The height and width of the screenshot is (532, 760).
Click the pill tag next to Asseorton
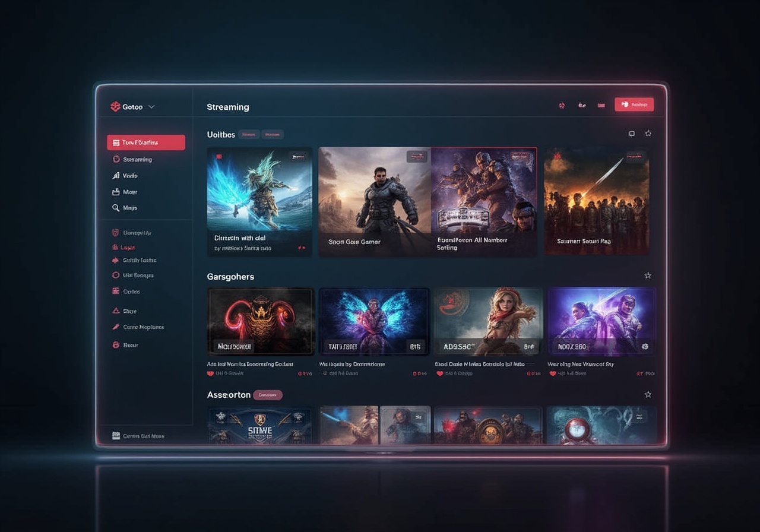[x=268, y=395]
